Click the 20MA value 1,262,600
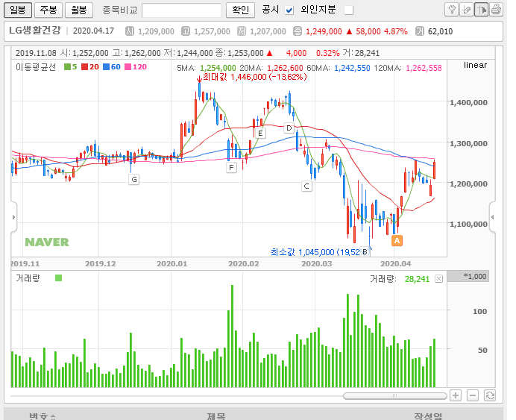Image resolution: width=516 pixels, height=420 pixels. tap(285, 68)
